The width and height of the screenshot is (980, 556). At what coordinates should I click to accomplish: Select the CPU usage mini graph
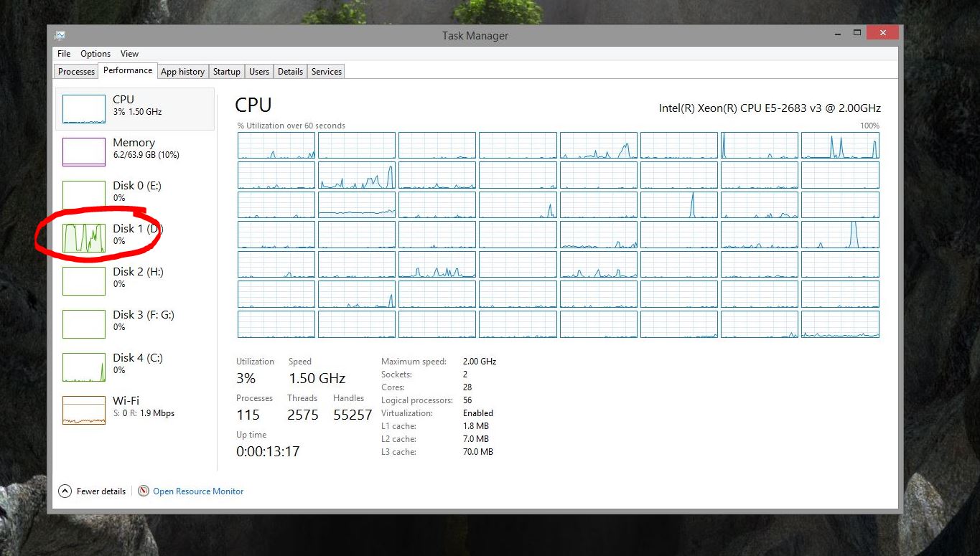[84, 109]
